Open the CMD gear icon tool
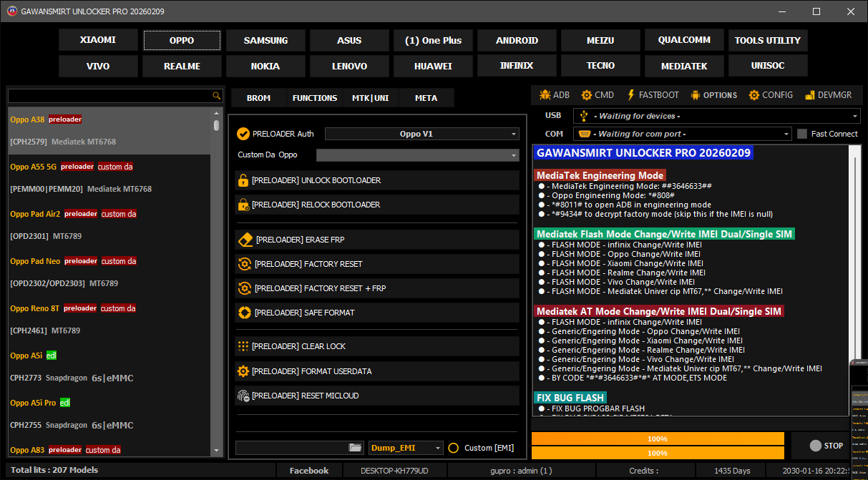 [x=587, y=95]
